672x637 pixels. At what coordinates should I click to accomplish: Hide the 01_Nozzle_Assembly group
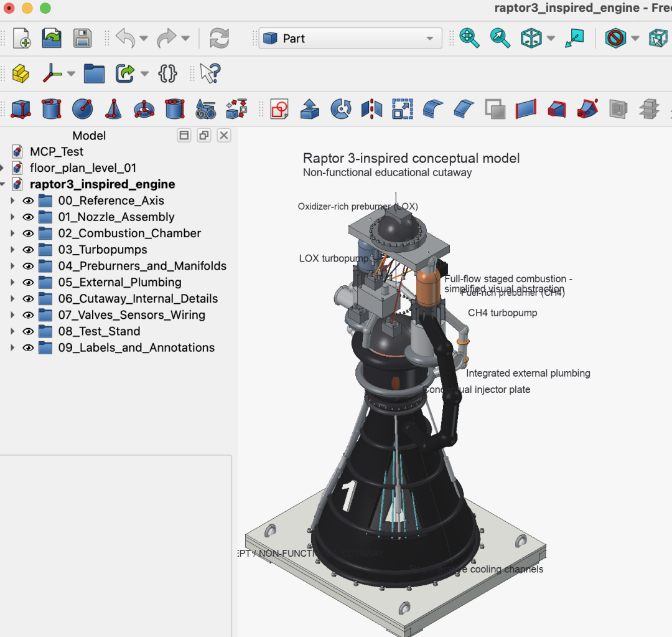[28, 217]
